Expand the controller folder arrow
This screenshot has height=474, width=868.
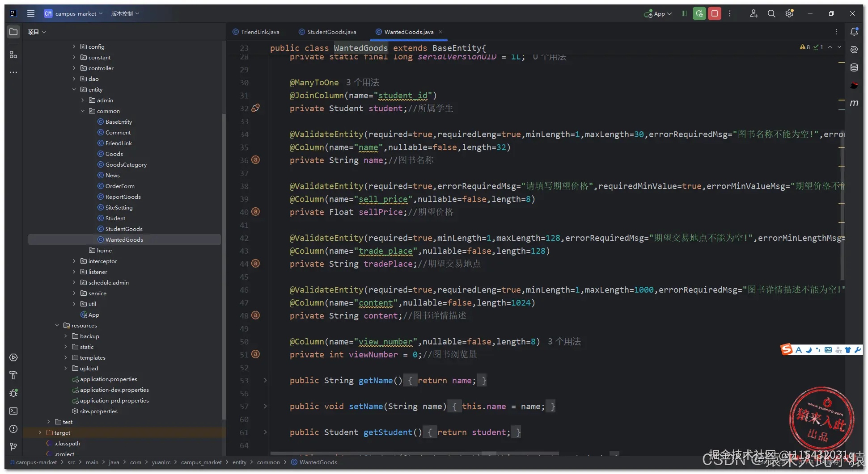(74, 68)
